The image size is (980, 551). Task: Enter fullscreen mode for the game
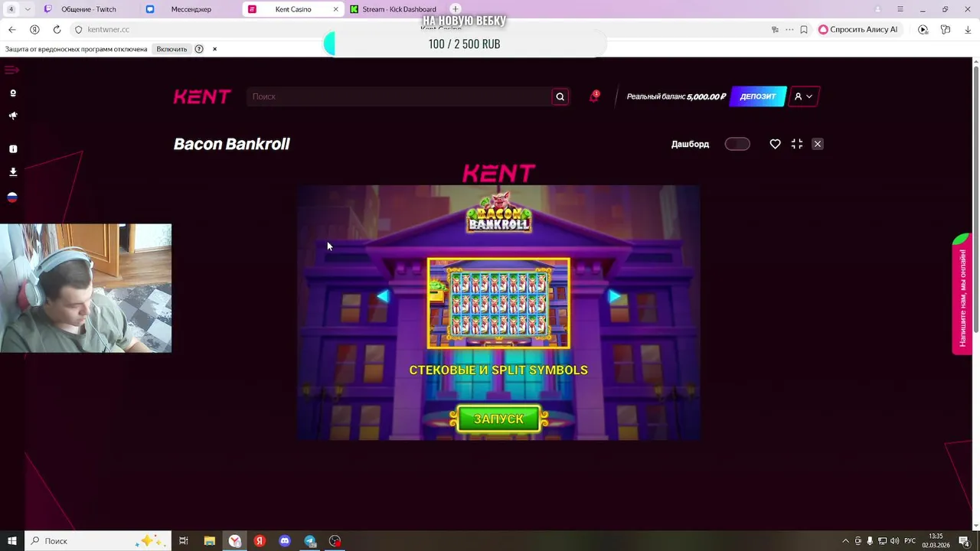coord(797,144)
